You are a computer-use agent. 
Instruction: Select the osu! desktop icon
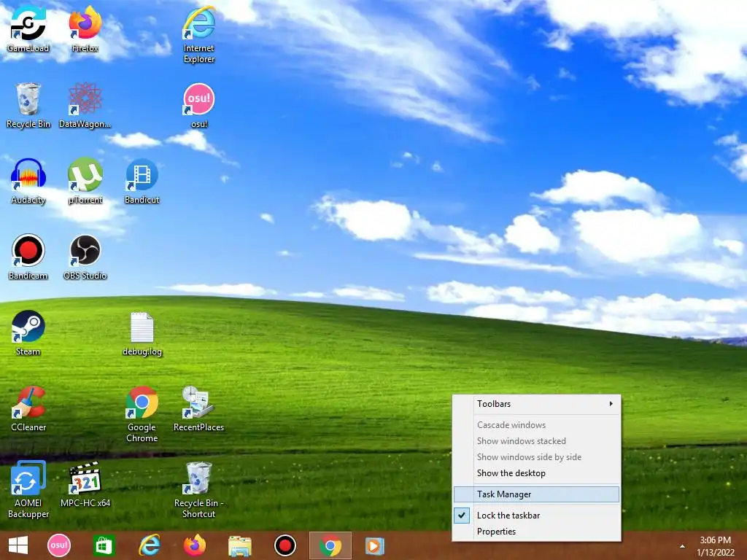[199, 105]
